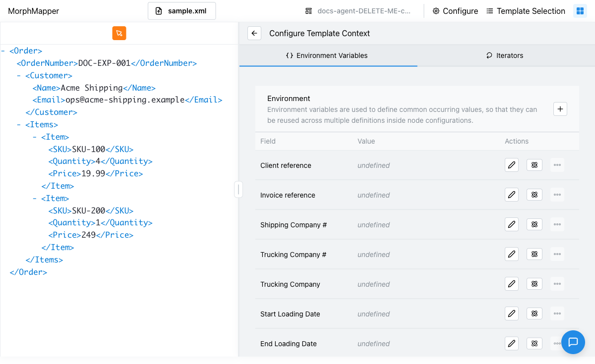Image resolution: width=595 pixels, height=364 pixels.
Task: Click the MorphMapper app title
Action: pyautogui.click(x=33, y=11)
